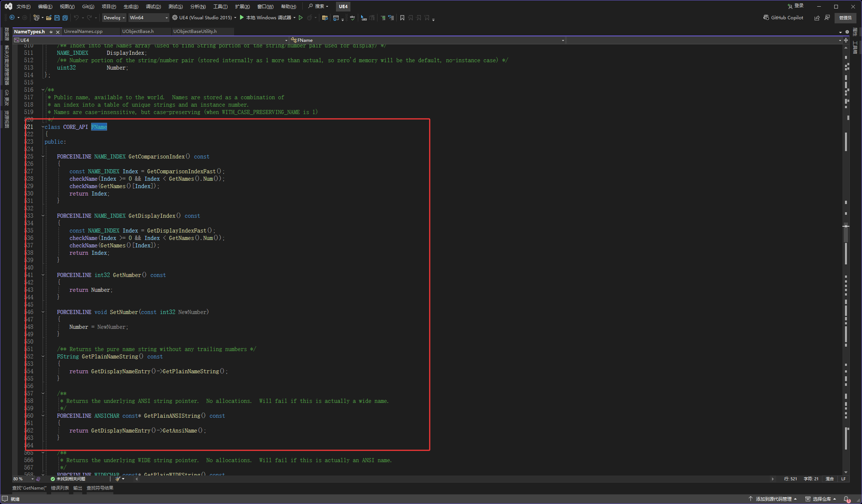The height and width of the screenshot is (504, 862).
Task: Click the Find in Files icon
Action: pos(325,18)
